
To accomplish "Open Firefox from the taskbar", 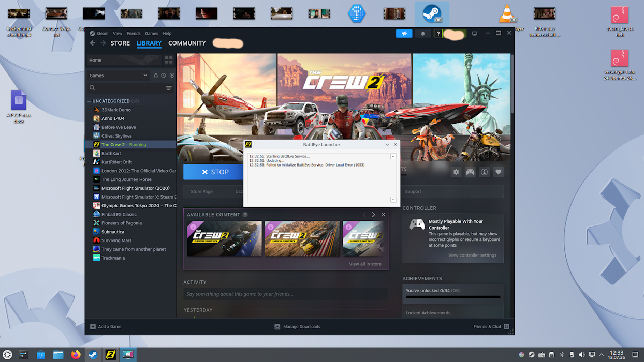I will [x=76, y=355].
